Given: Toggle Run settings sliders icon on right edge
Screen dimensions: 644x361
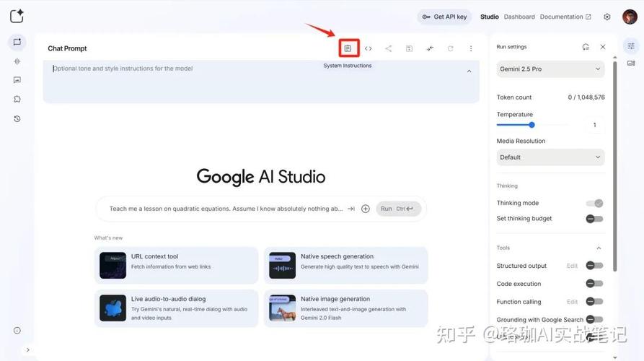Looking at the screenshot, I should 631,45.
